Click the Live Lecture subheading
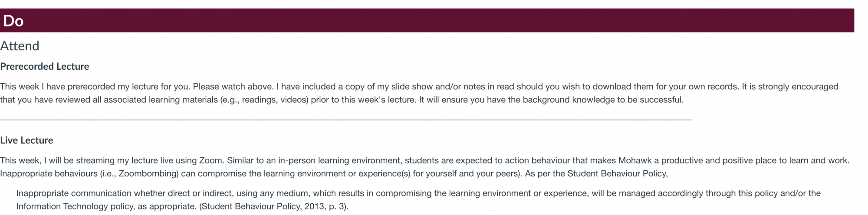 (x=26, y=140)
